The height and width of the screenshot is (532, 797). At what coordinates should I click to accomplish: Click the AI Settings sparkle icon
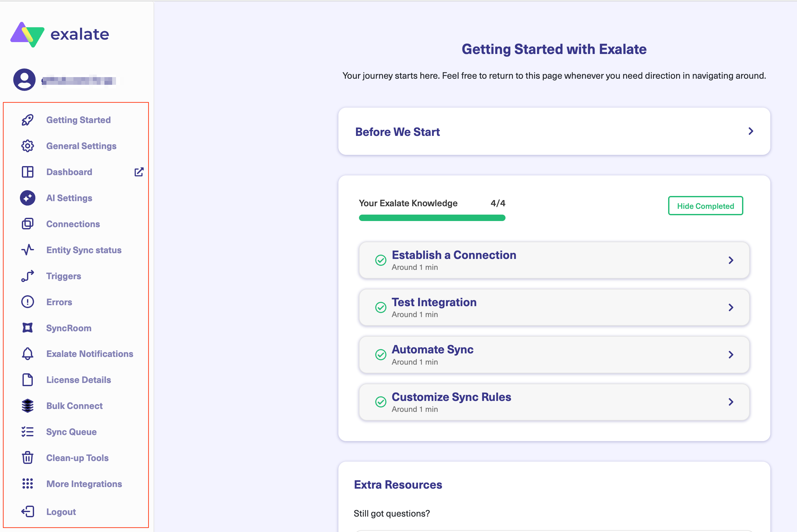tap(28, 198)
